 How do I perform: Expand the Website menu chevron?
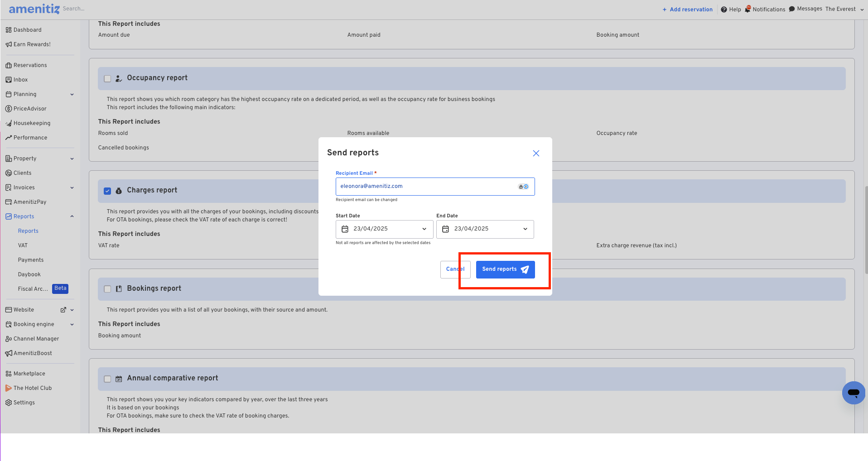(x=72, y=310)
